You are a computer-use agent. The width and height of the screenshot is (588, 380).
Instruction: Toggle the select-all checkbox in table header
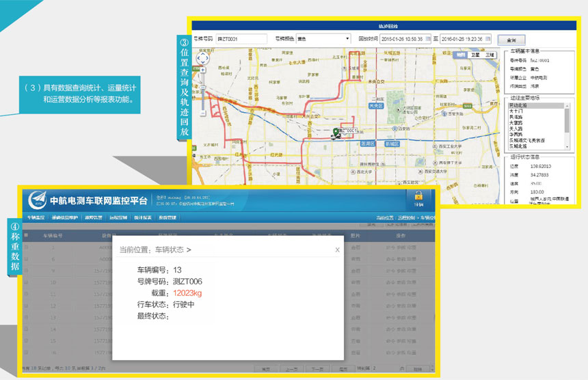[26, 235]
